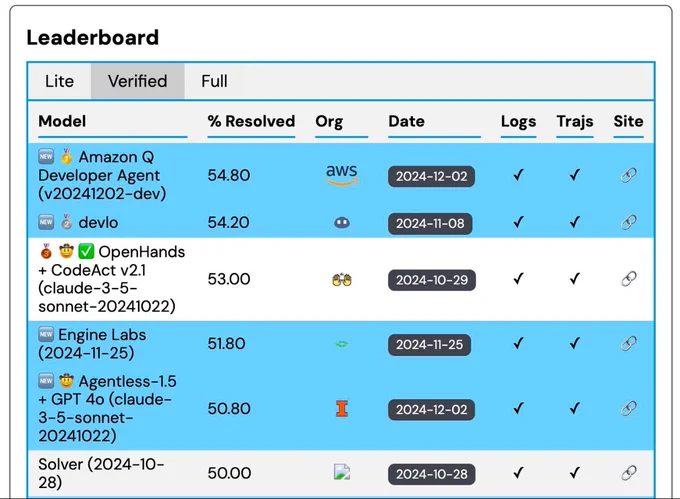This screenshot has width=680, height=499.
Task: Click Logs checkmark for Agentless-1.5 row
Action: click(x=518, y=408)
